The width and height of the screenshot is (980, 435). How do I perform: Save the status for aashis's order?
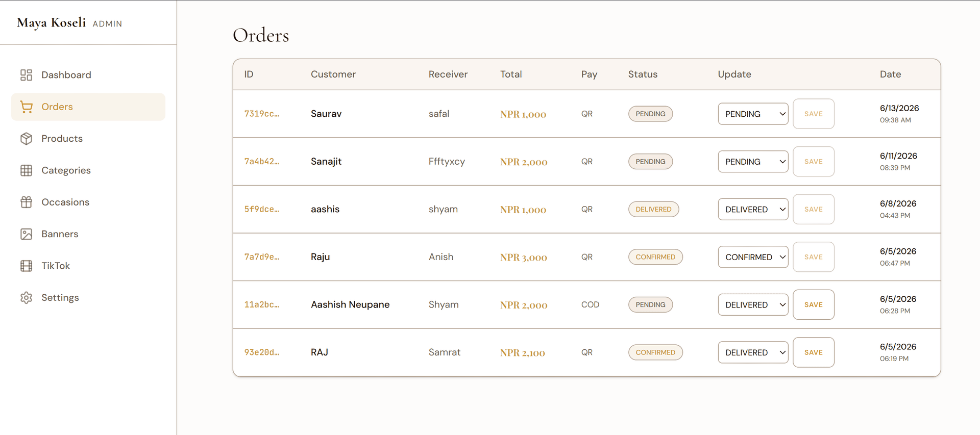(x=814, y=209)
